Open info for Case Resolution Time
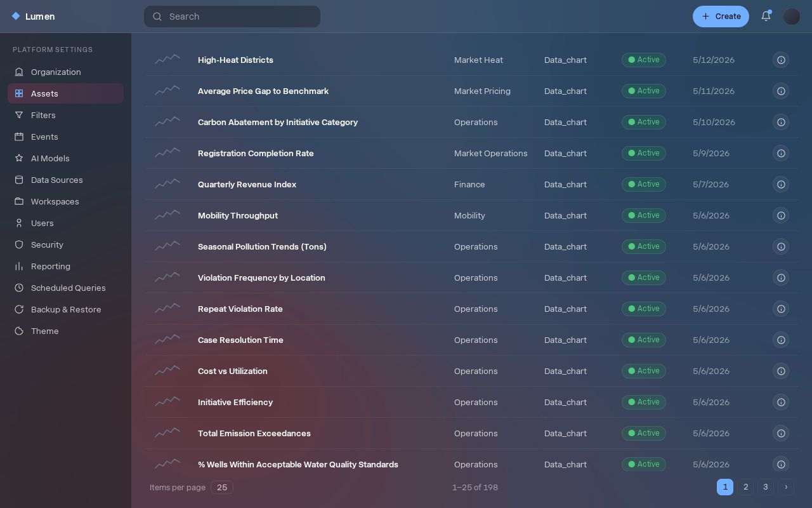The height and width of the screenshot is (508, 812). click(781, 340)
